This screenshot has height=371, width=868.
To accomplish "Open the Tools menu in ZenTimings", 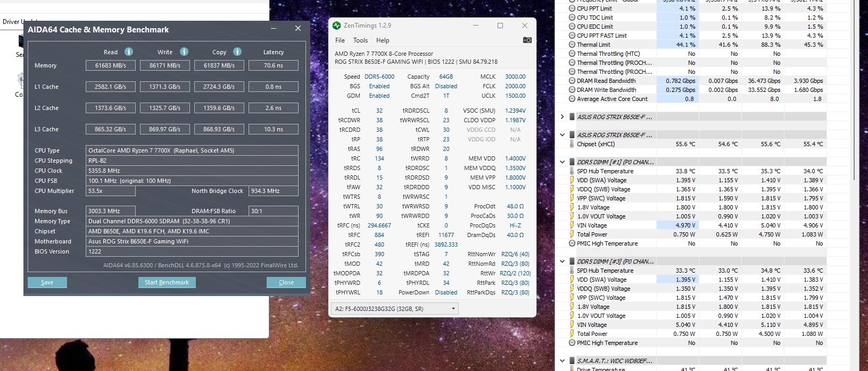I will click(360, 40).
